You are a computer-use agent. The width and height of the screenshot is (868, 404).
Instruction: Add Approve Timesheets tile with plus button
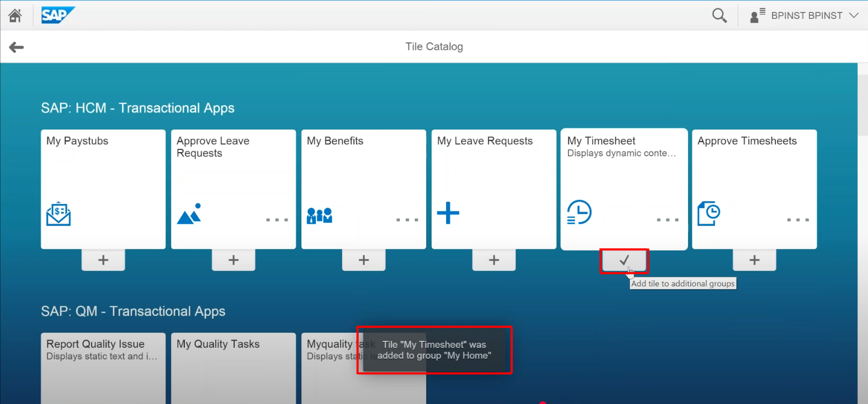(x=754, y=261)
